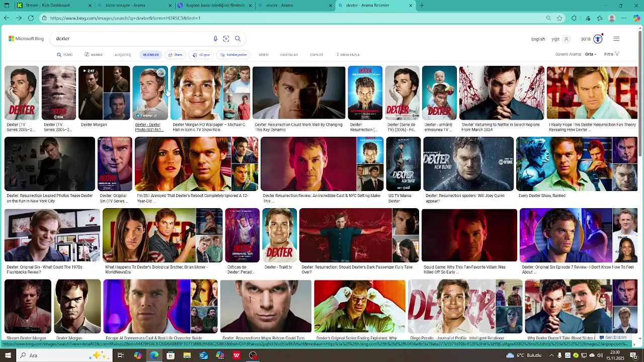644x362 pixels.
Task: Open the Windows Start menu
Action: click(x=8, y=355)
